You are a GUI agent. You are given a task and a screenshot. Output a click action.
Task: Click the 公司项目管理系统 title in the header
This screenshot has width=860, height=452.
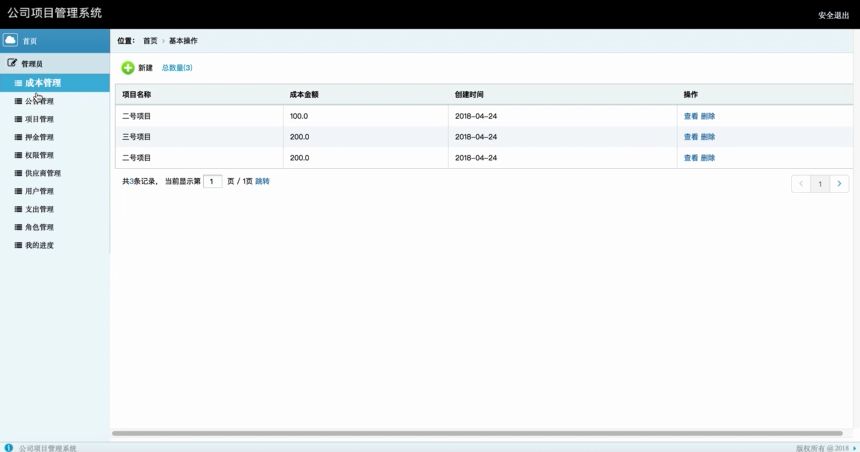pos(54,13)
